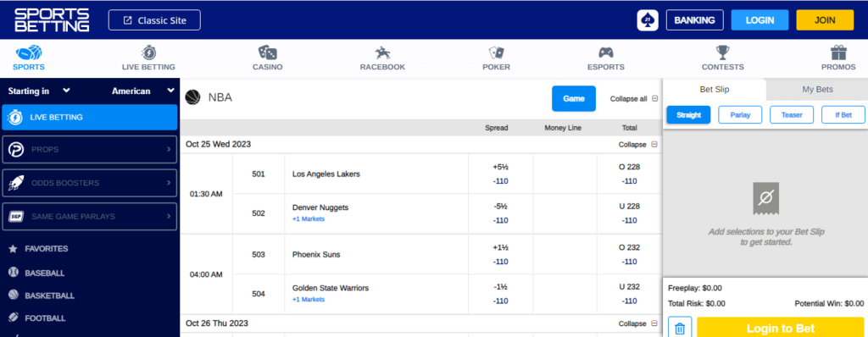
Task: Click Los Angeles Lakers team name
Action: [x=326, y=174]
